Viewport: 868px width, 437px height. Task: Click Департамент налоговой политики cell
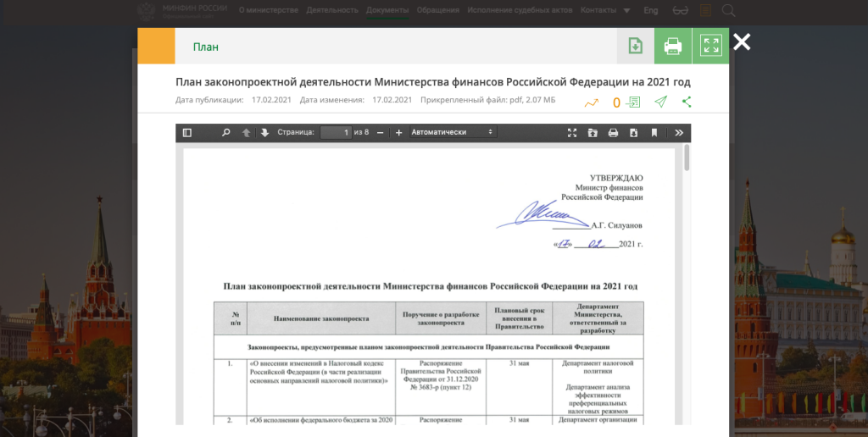coord(598,368)
